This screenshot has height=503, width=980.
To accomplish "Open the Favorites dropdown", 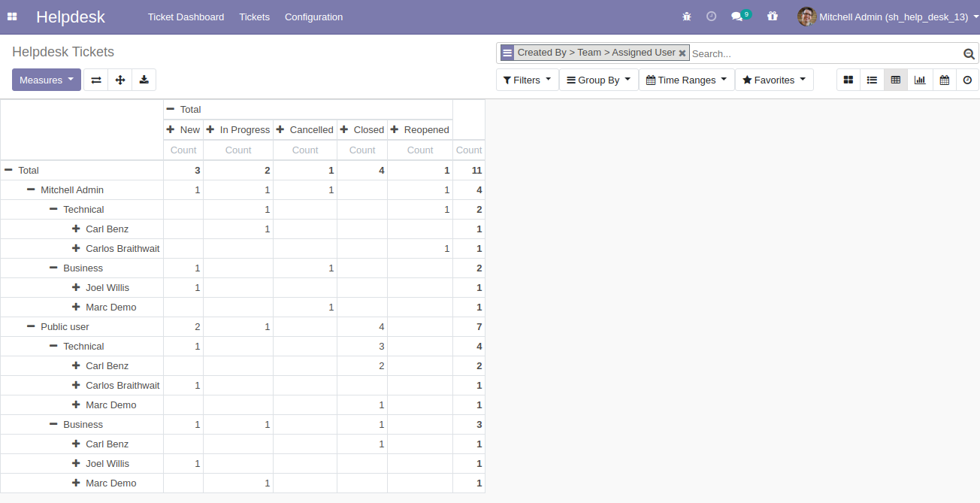I will pos(774,80).
